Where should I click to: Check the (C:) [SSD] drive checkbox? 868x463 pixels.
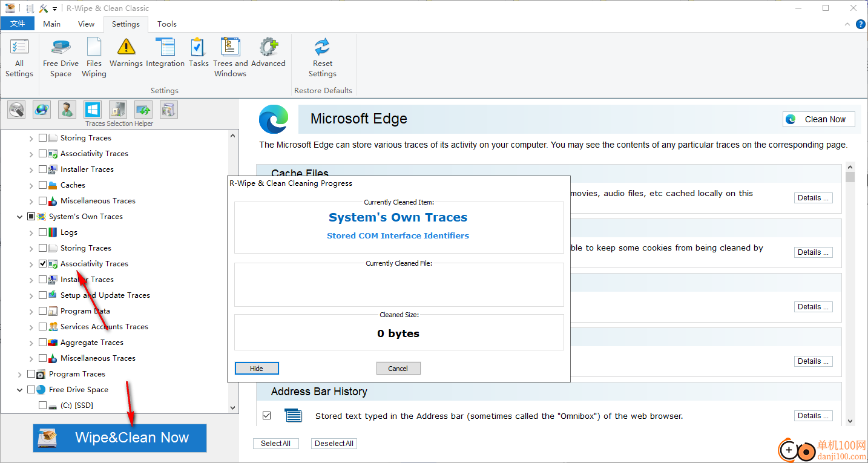42,406
